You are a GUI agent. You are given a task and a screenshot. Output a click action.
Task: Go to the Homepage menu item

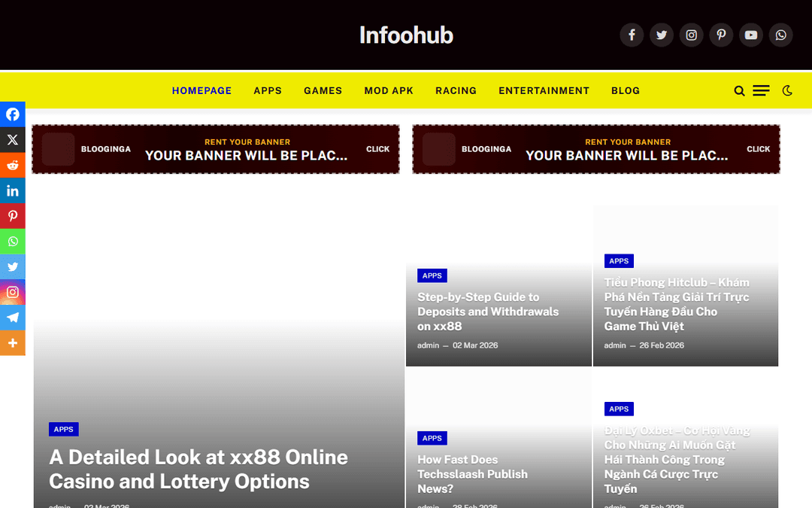point(201,91)
